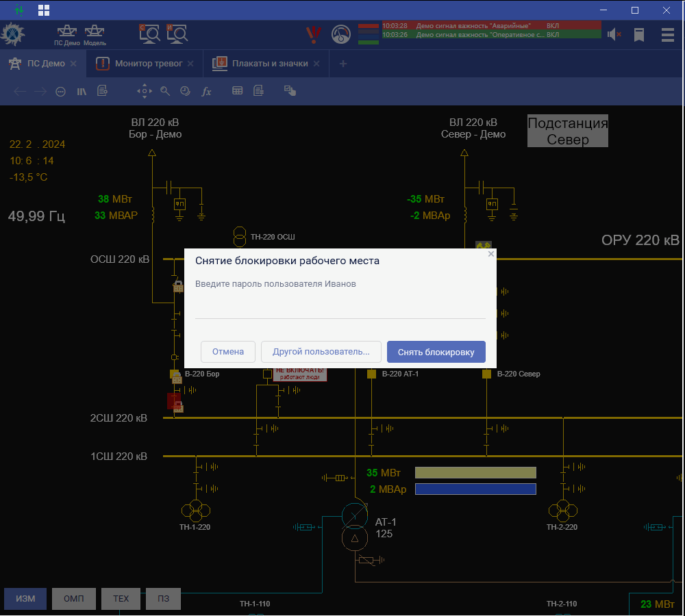Click the bookmark icon in header
This screenshot has height=616, width=685.
coord(639,34)
